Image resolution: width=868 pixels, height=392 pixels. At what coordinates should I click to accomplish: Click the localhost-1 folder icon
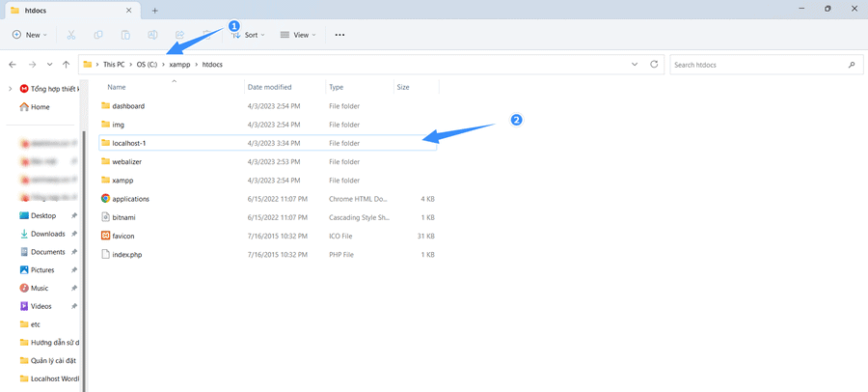pos(106,143)
